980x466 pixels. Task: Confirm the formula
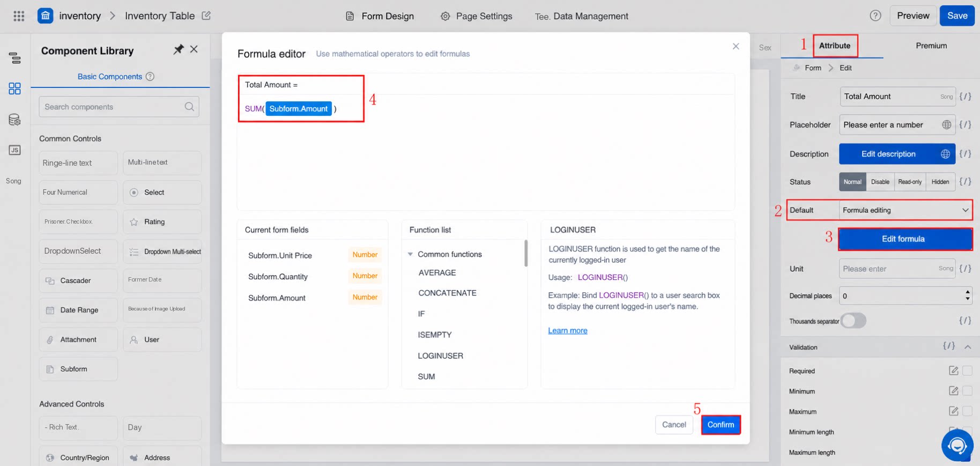tap(721, 425)
